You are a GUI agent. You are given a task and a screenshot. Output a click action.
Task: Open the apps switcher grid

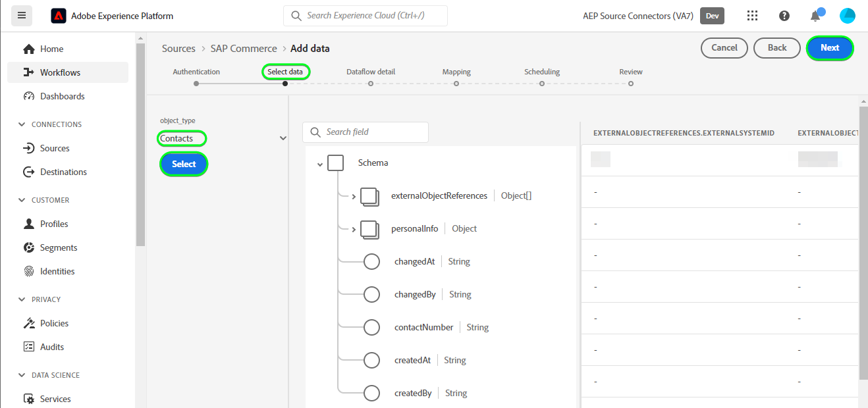753,16
